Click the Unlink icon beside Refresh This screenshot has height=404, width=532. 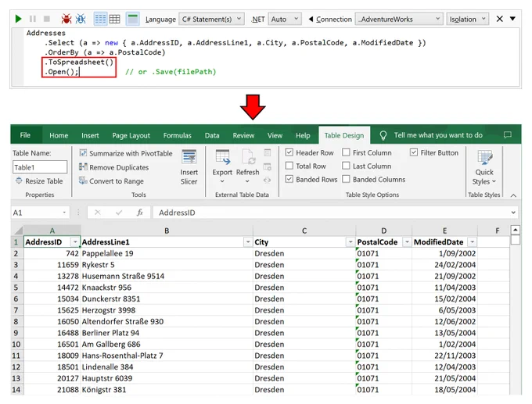(x=268, y=181)
